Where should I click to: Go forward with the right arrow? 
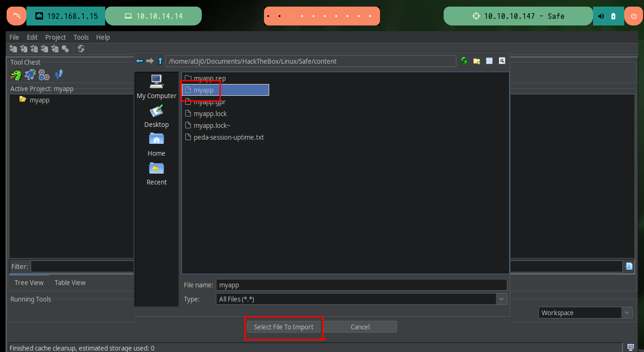point(150,61)
